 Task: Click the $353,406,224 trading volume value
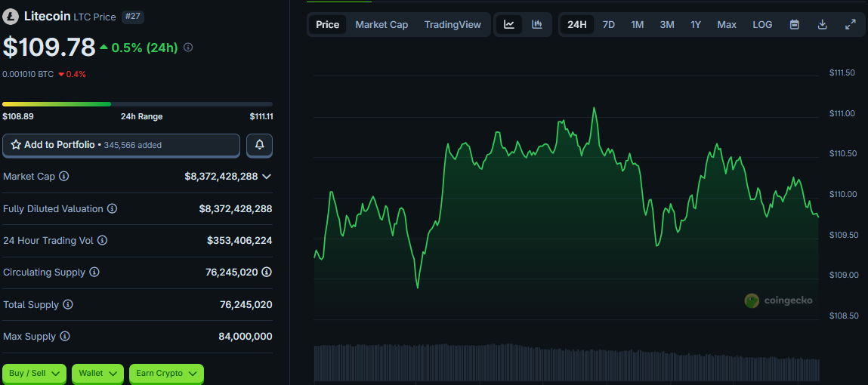coord(239,241)
